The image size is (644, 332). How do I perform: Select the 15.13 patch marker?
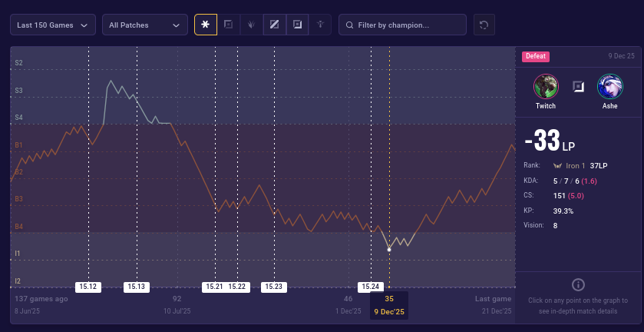coord(137,287)
